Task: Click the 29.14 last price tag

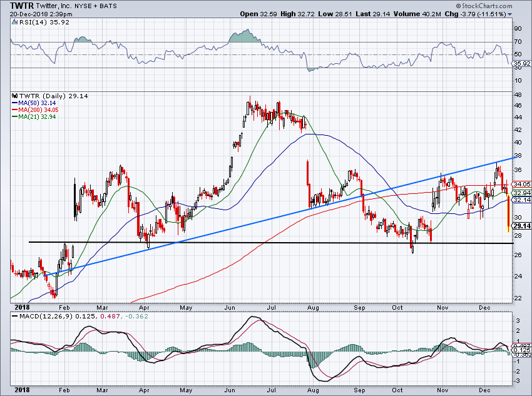Action: 522,226
